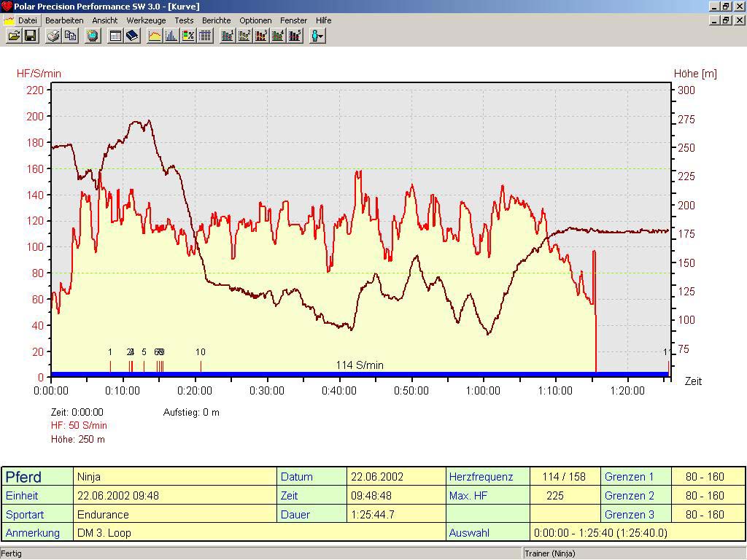Click the horse name 'Ninja' cell
747x560 pixels.
click(175, 477)
